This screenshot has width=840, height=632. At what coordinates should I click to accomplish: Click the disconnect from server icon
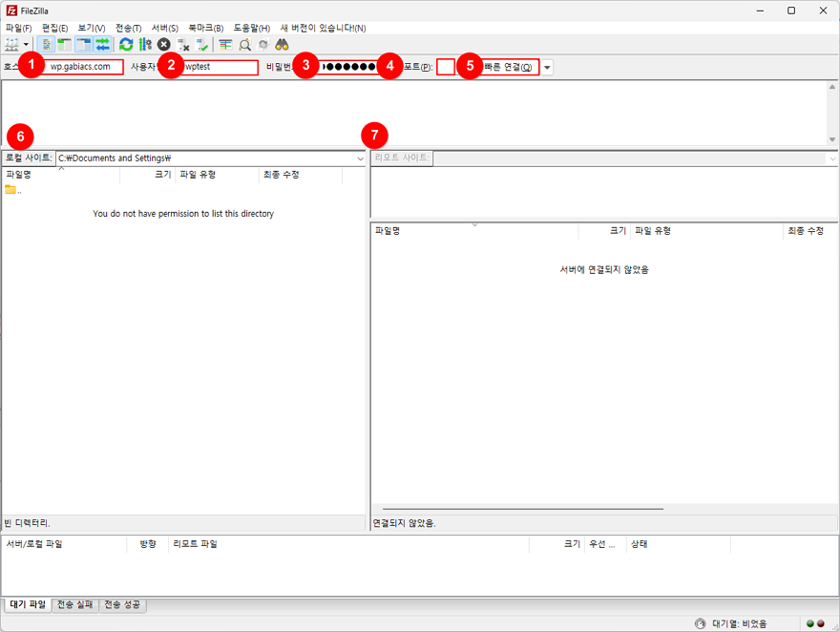183,45
